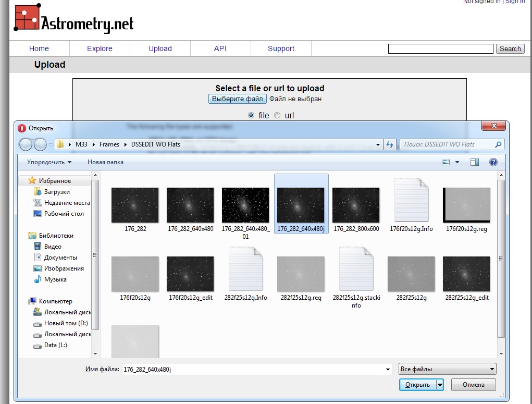
Task: Open the Explore tab
Action: pos(100,48)
